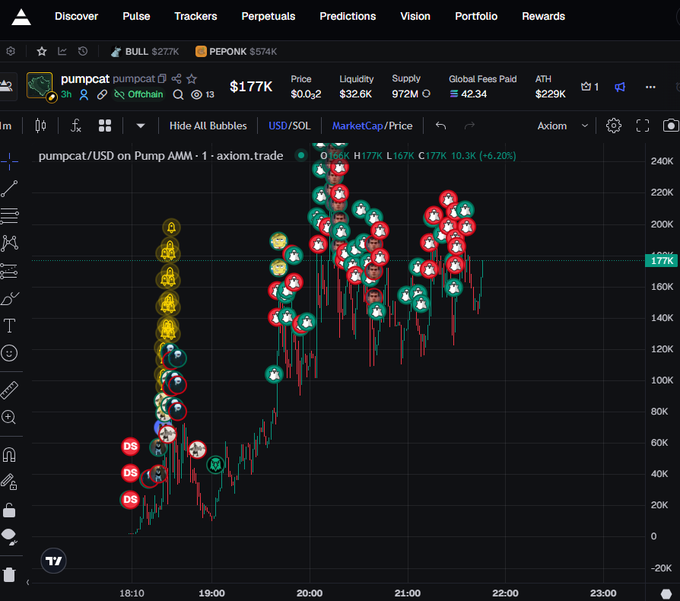Screen dimensions: 680x601
Task: Open watchlist bar settings gear
Action: coord(11,51)
